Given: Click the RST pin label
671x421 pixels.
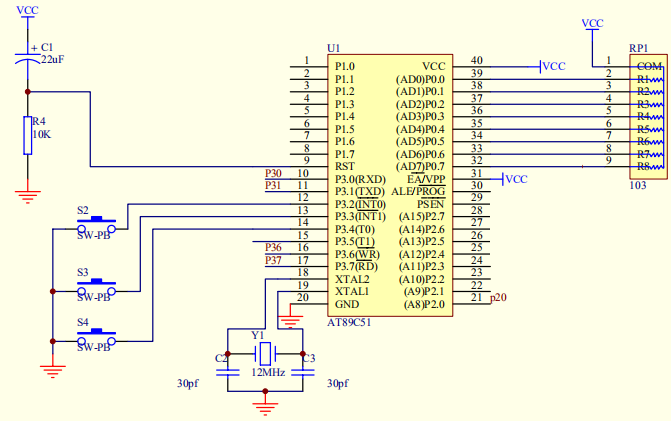Looking at the screenshot, I should 344,166.
